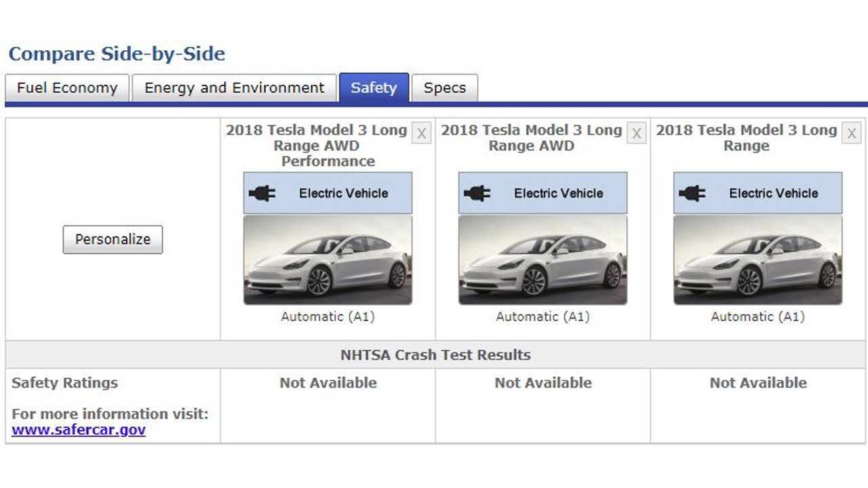The image size is (868, 488).
Task: Click 'Not Available' in Long Range column
Action: click(x=758, y=383)
